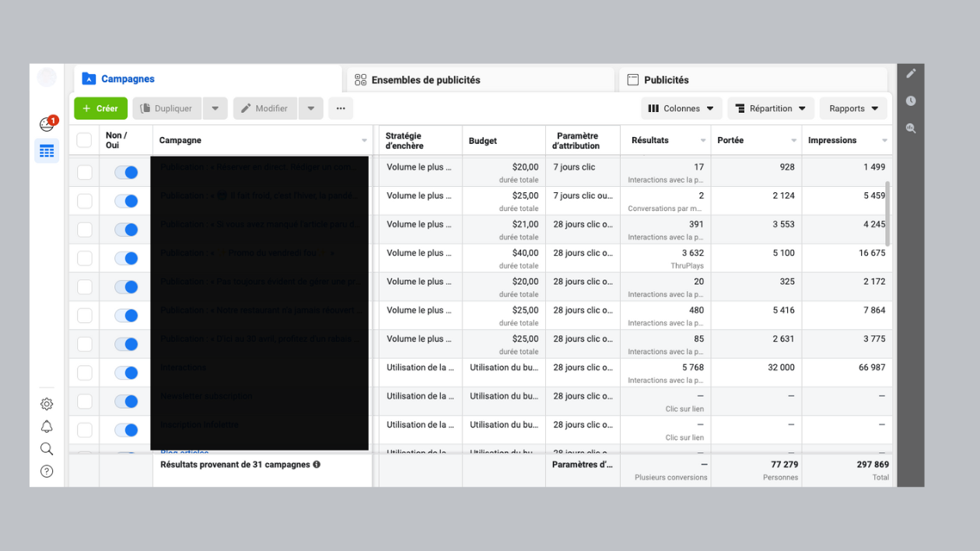
Task: Toggle off the campaign with 7 864 impressions
Action: pyautogui.click(x=126, y=315)
